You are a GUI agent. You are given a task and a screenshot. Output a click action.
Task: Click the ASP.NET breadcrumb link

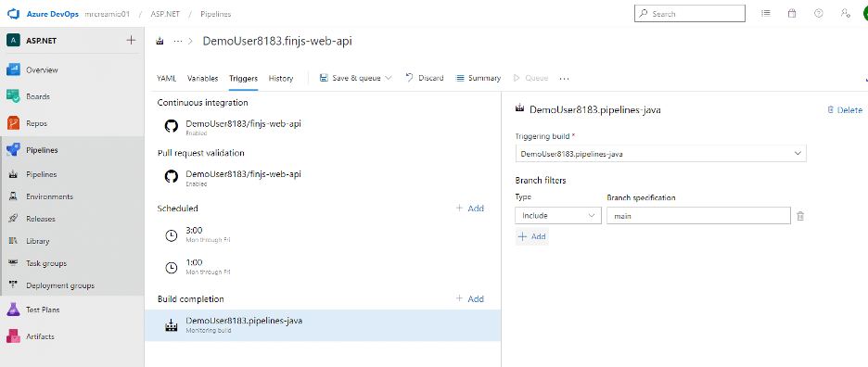[x=165, y=14]
